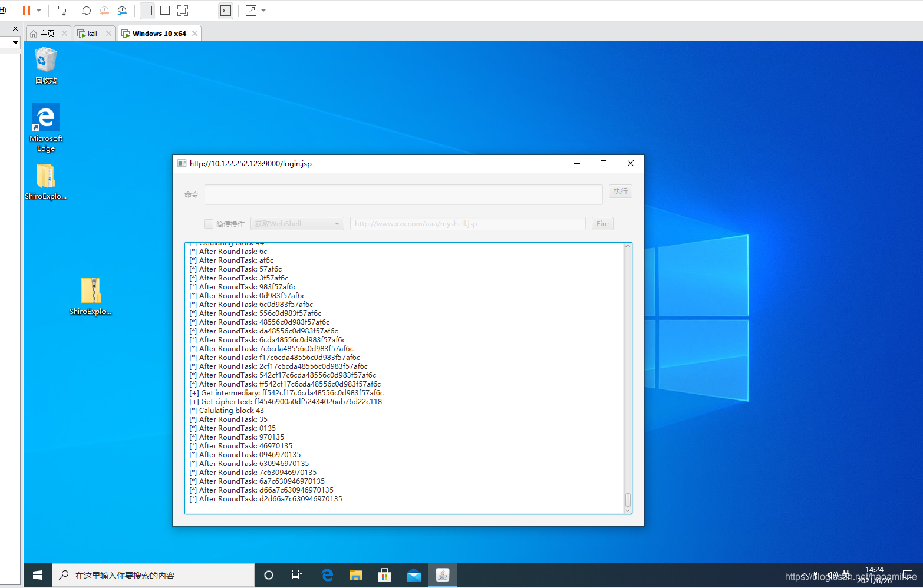This screenshot has height=588, width=923.
Task: Click the volume speaker tray icon
Action: tap(832, 575)
